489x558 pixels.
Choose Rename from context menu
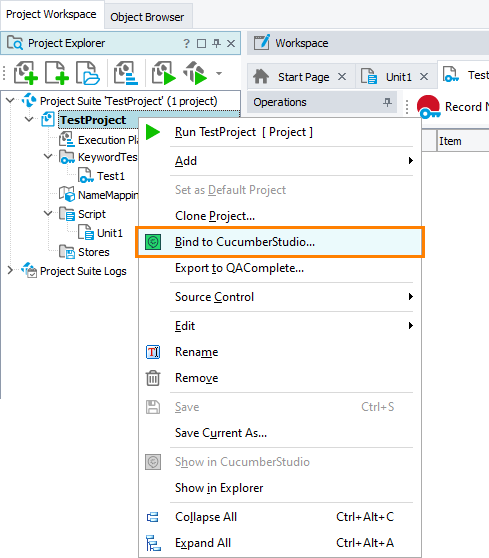(279, 352)
